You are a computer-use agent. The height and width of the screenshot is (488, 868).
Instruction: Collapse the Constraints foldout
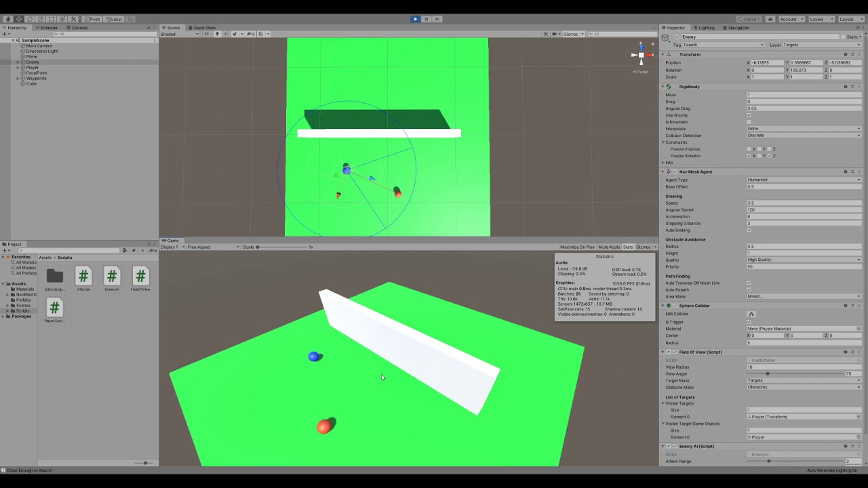665,142
